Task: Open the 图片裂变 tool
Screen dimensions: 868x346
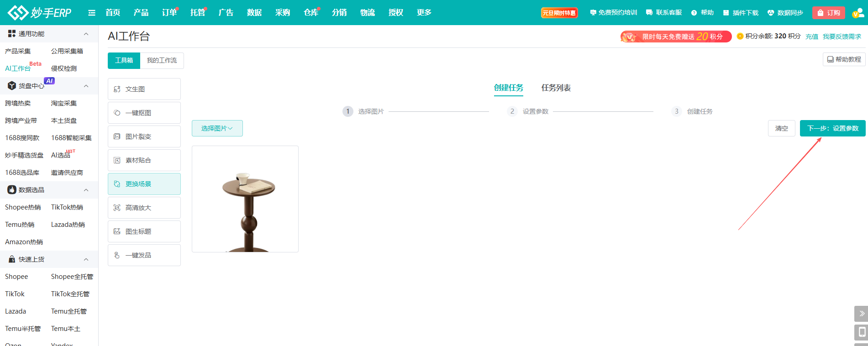Action: (x=144, y=136)
